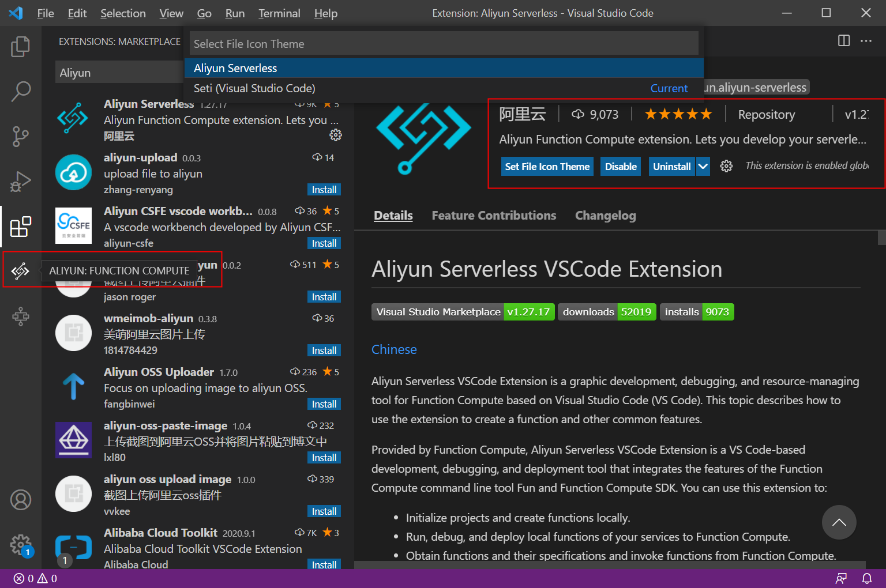Open the Explorer view in activity bar

21,46
